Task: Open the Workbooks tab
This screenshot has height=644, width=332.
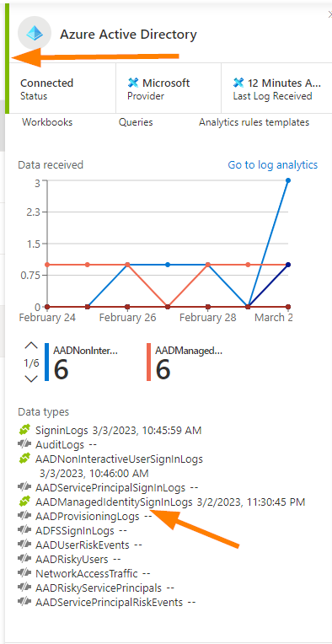Action: pos(47,122)
